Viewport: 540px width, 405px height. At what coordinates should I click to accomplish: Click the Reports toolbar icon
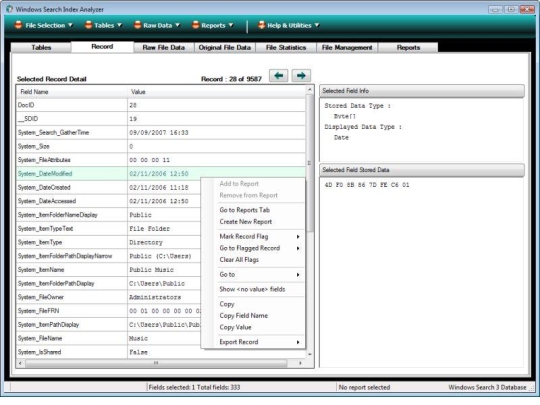196,25
